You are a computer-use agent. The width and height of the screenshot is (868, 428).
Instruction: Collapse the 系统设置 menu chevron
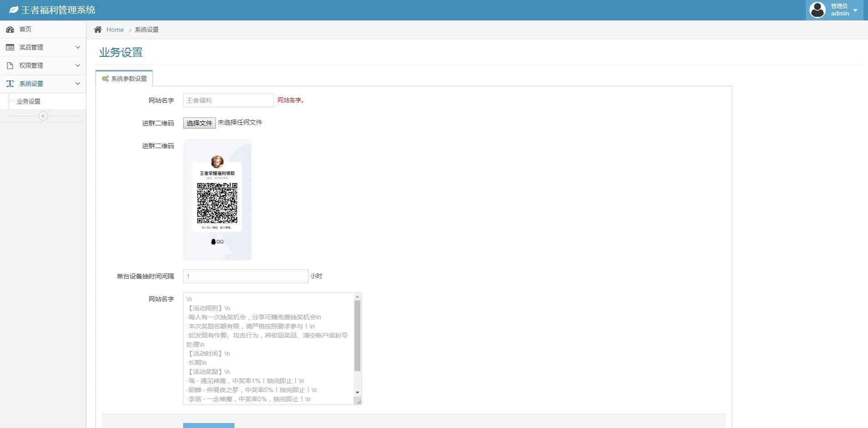78,83
